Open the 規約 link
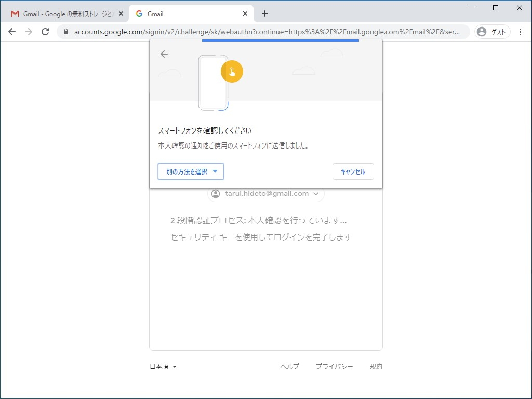532x399 pixels. pos(376,366)
